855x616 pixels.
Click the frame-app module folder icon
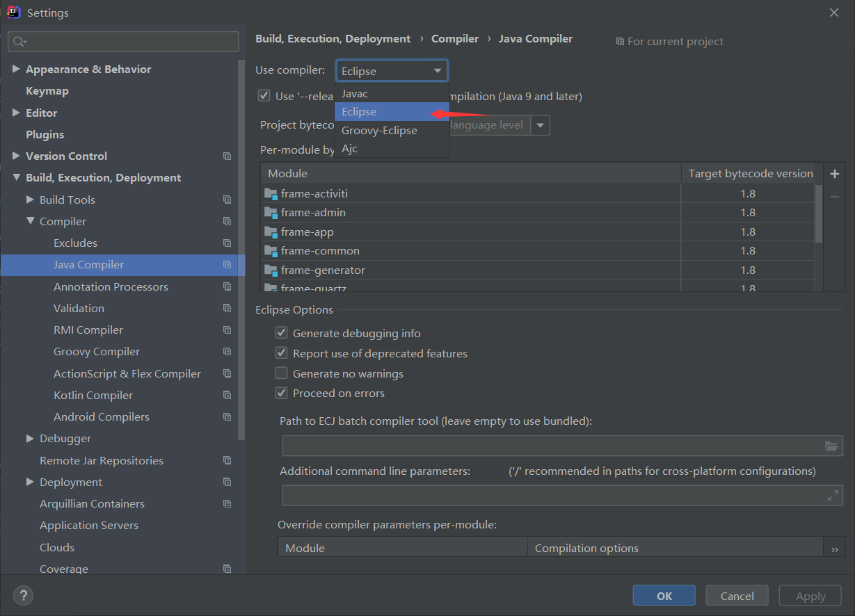tap(271, 232)
